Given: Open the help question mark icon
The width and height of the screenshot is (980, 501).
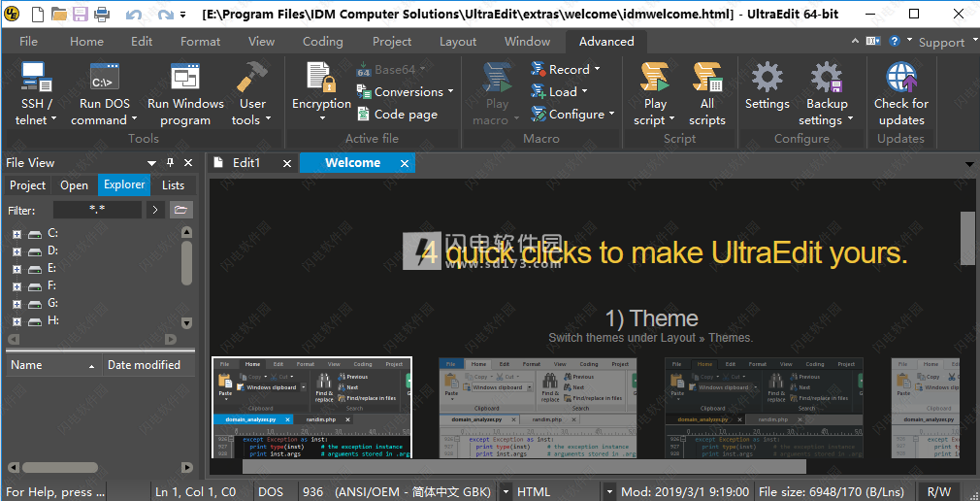Looking at the screenshot, I should (895, 42).
